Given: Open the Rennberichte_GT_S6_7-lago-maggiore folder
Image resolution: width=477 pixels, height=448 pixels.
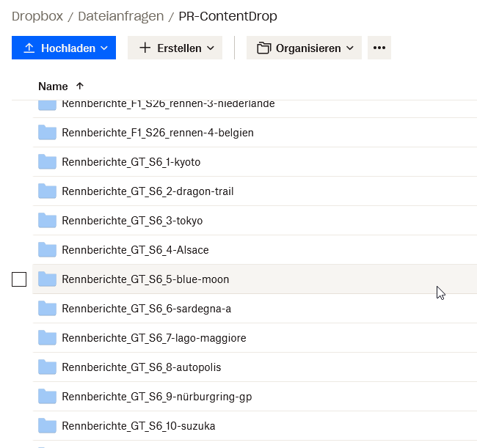Looking at the screenshot, I should pos(154,338).
